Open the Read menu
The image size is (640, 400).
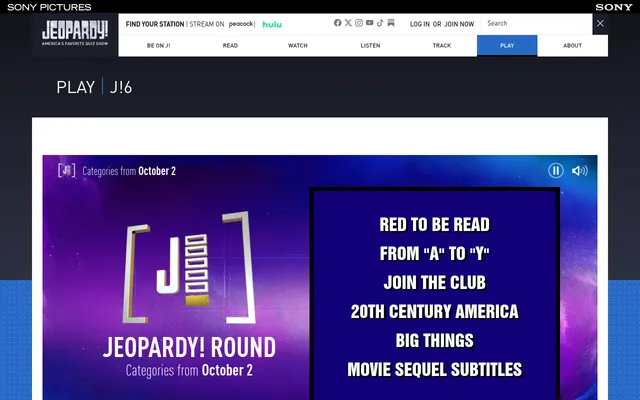pyautogui.click(x=230, y=45)
